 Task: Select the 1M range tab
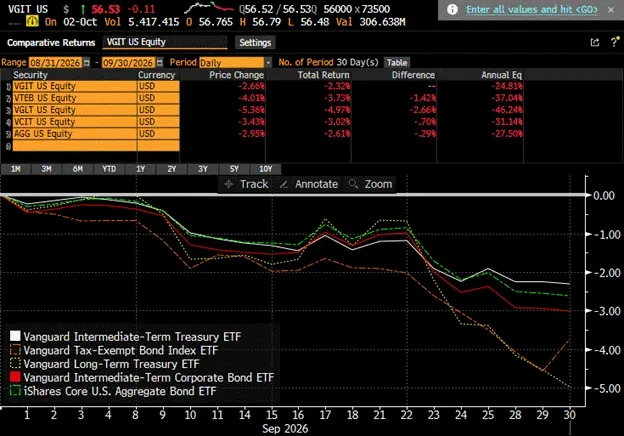tap(16, 169)
